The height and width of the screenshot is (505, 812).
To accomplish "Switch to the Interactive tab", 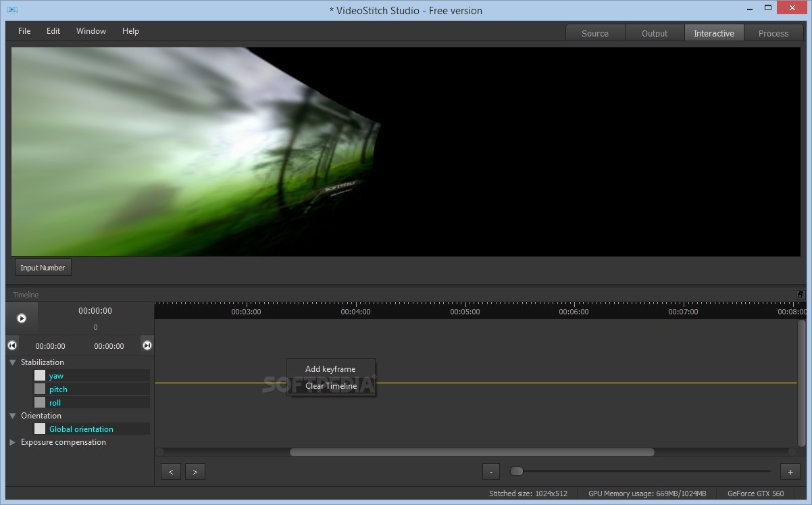I will coord(714,33).
